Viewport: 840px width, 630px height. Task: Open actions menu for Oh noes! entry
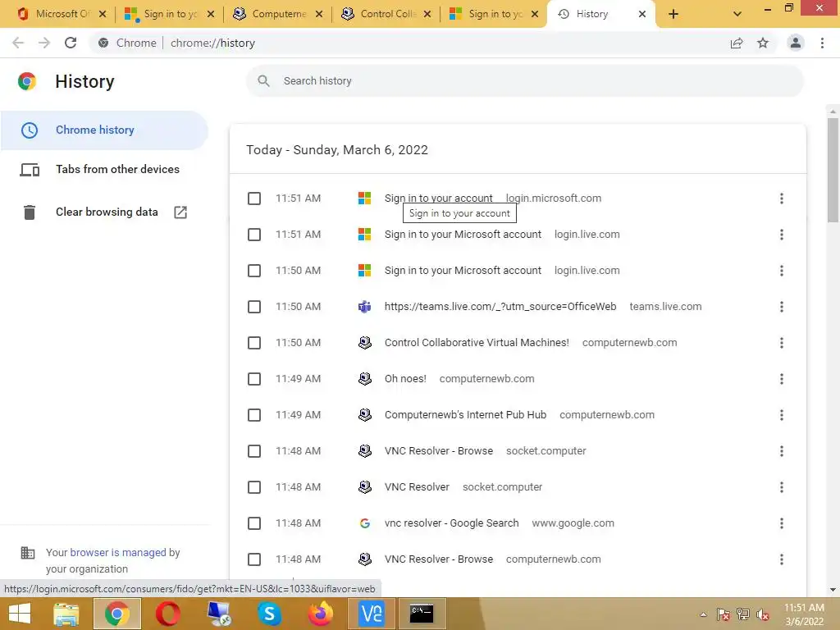tap(782, 379)
